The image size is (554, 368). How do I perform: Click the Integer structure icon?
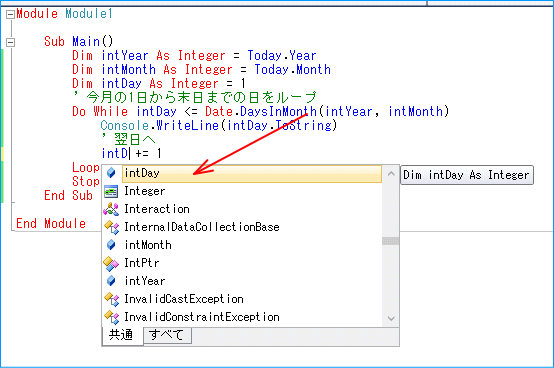pyautogui.click(x=111, y=191)
